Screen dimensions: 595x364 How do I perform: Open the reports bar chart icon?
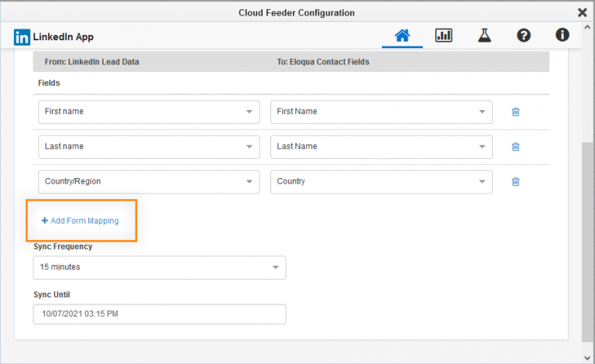(x=444, y=36)
